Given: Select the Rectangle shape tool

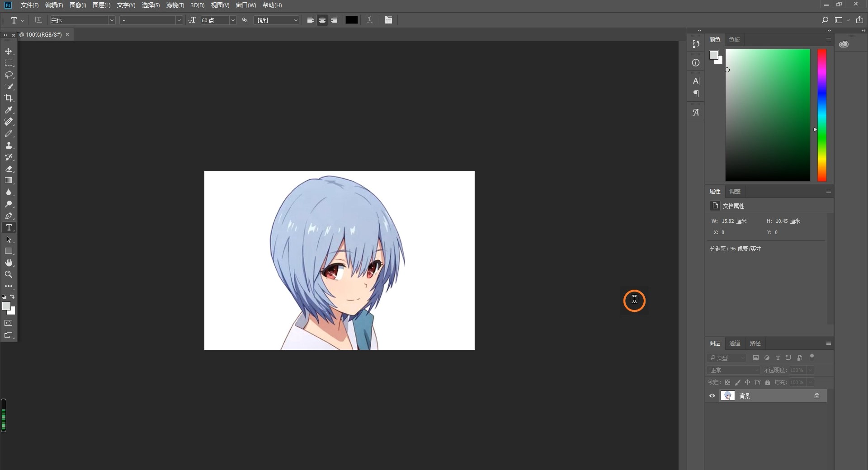Looking at the screenshot, I should click(9, 251).
